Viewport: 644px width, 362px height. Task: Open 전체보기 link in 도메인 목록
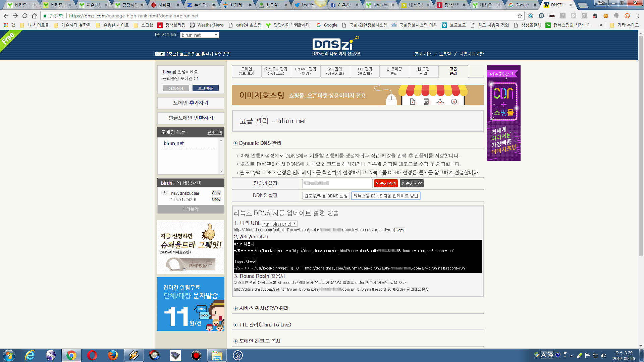click(x=215, y=133)
